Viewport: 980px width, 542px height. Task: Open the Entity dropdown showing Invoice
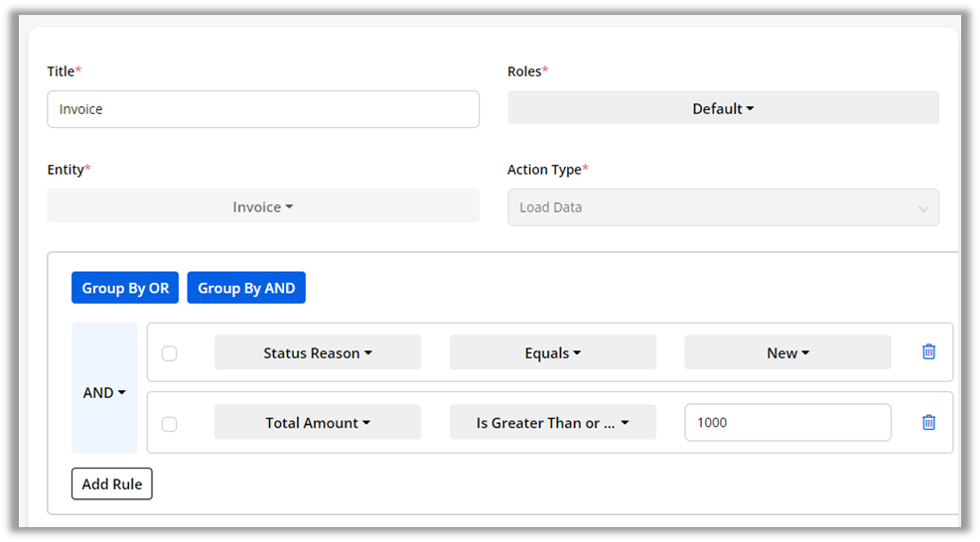coord(263,206)
